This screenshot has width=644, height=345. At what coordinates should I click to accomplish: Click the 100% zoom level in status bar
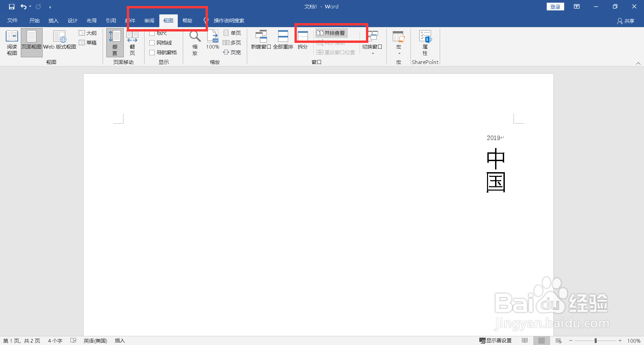(634, 341)
